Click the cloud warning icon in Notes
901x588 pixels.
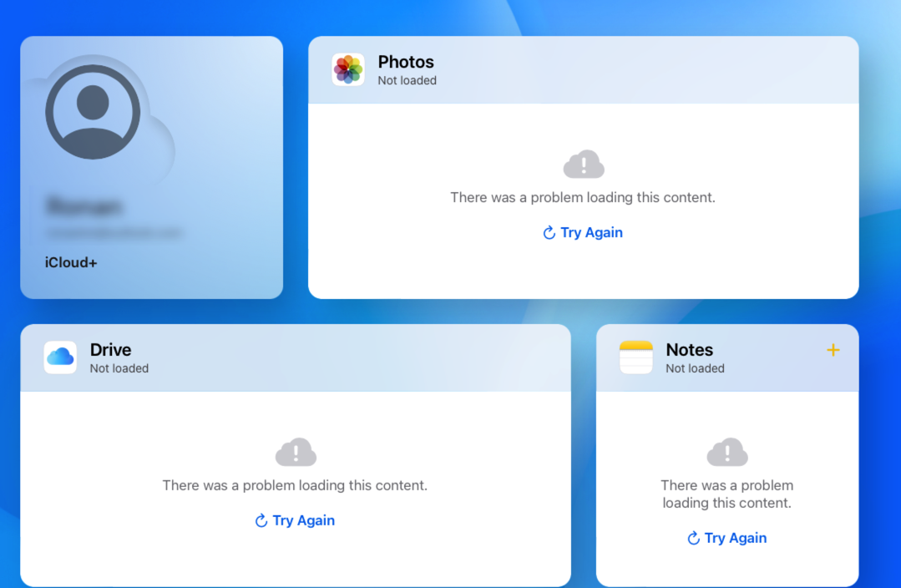point(727,453)
